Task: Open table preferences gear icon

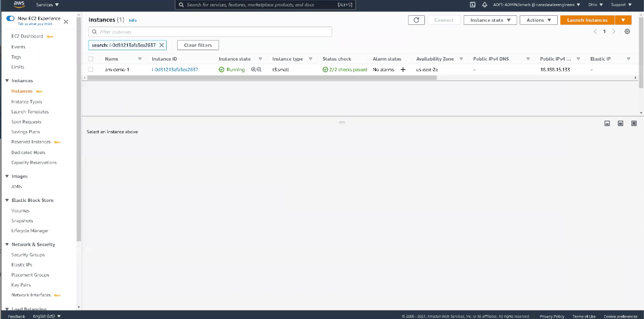Action: 627,32
